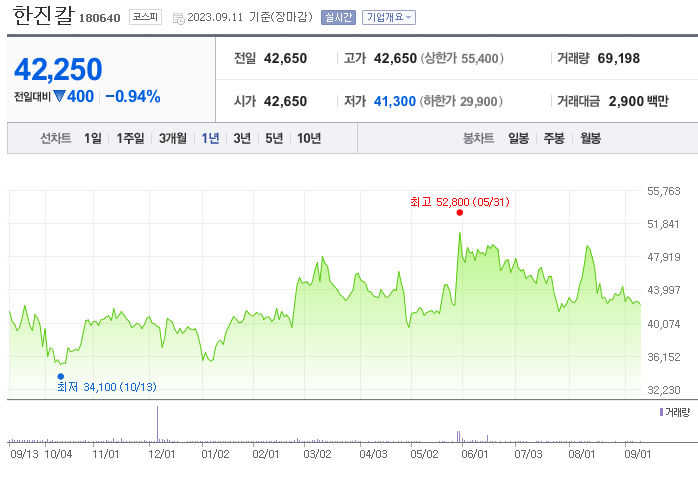Click the 실시간 real-time button
The width and height of the screenshot is (698, 477).
tap(338, 17)
